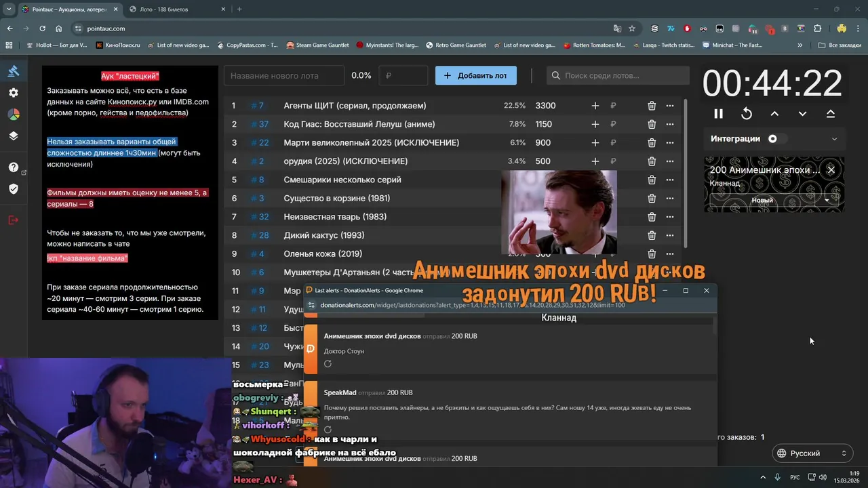The image size is (868, 488).
Task: Open more options for Марти великолепный
Action: click(670, 142)
